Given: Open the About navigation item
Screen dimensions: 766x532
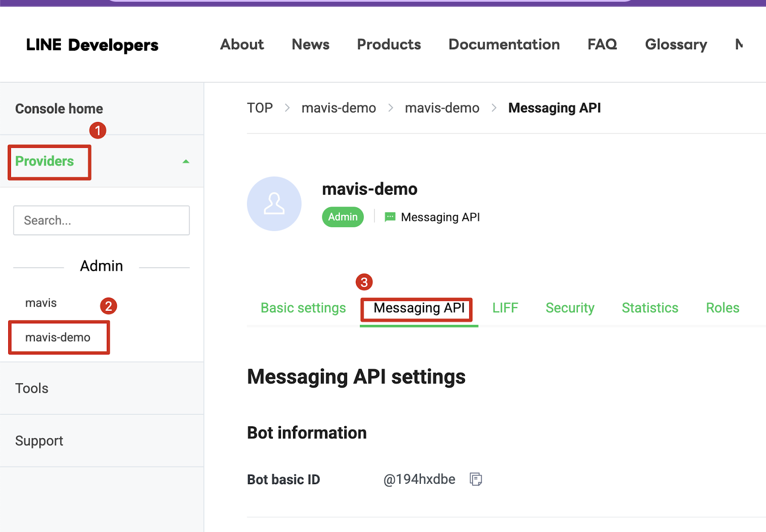Looking at the screenshot, I should [x=242, y=44].
